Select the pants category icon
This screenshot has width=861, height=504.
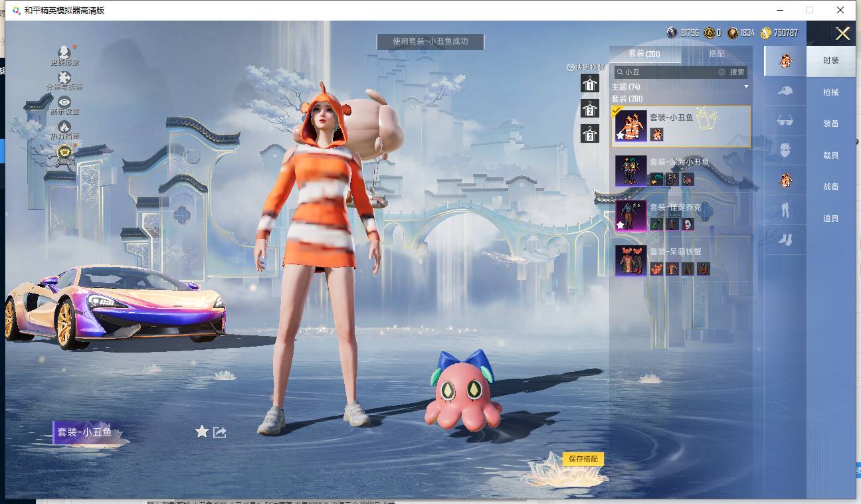pyautogui.click(x=785, y=210)
